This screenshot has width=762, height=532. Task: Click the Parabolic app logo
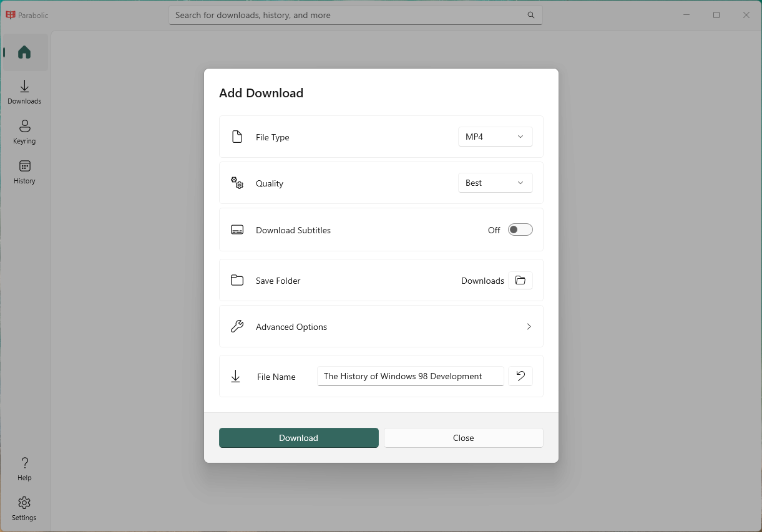tap(11, 15)
